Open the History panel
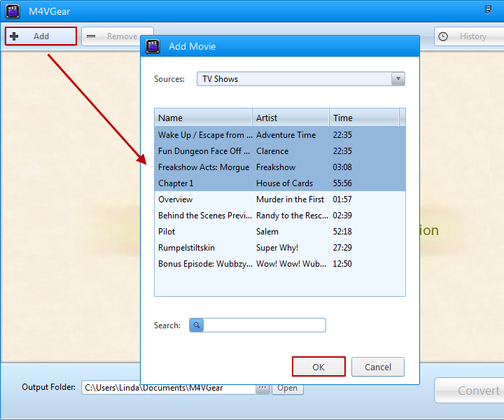The height and width of the screenshot is (420, 504). click(469, 36)
